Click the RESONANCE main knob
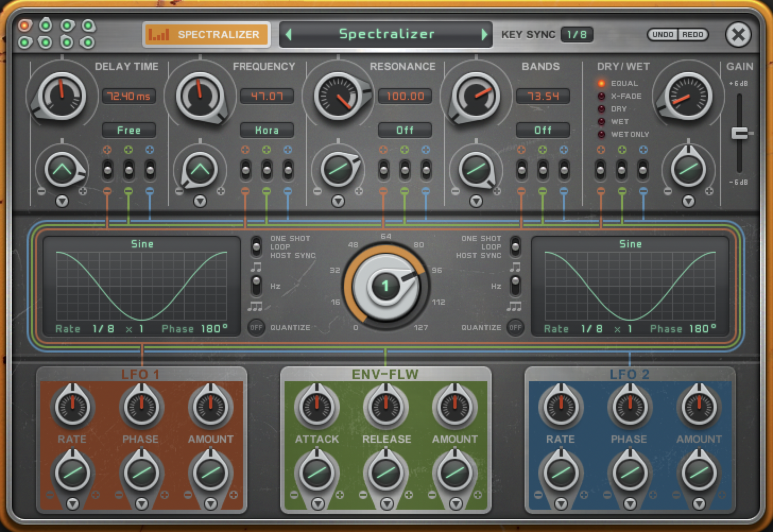 [x=338, y=97]
